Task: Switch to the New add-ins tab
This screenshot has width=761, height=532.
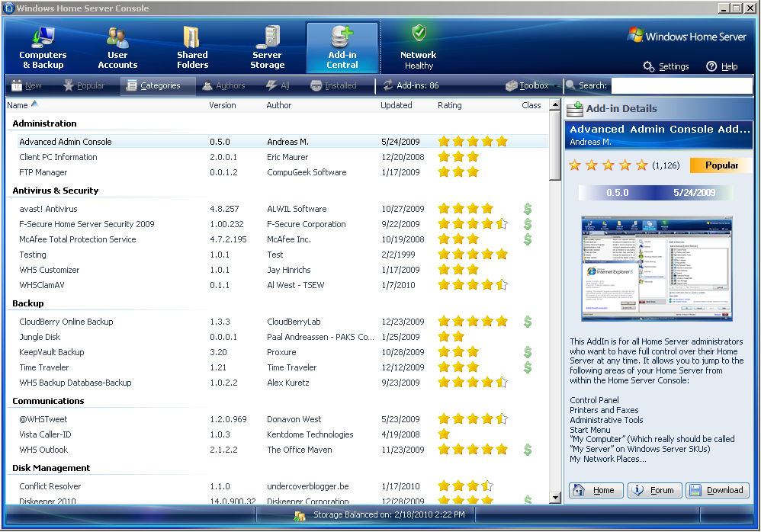Action: [26, 86]
